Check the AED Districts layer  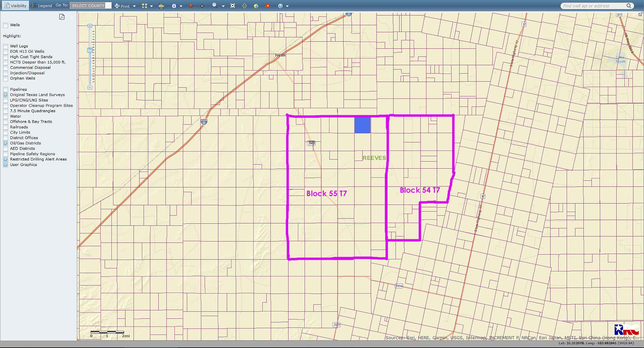tap(5, 149)
